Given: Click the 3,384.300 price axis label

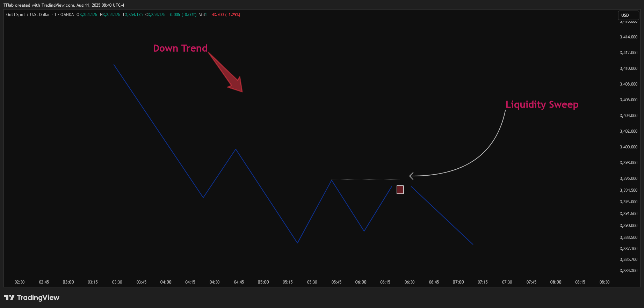Looking at the screenshot, I should [x=629, y=271].
